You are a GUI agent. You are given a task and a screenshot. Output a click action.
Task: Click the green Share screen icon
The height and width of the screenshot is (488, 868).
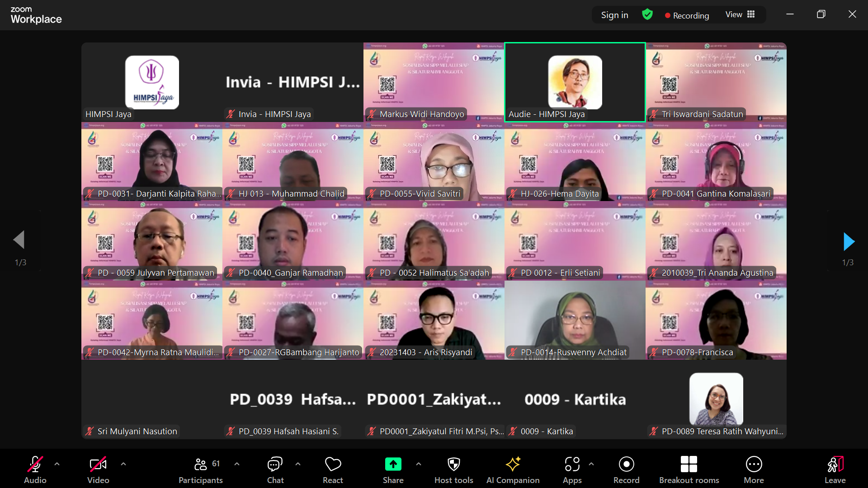393,464
